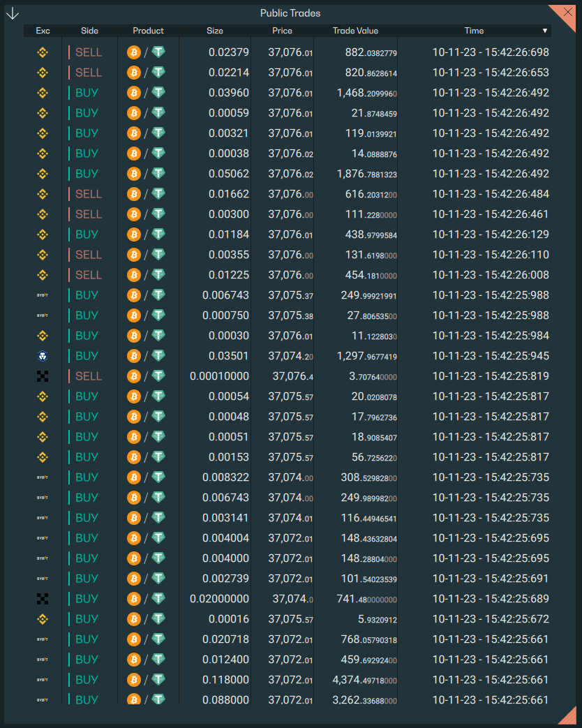Screen dimensions: 582x728
Task: Click SELL in row with size 0.00355
Action: tap(89, 255)
